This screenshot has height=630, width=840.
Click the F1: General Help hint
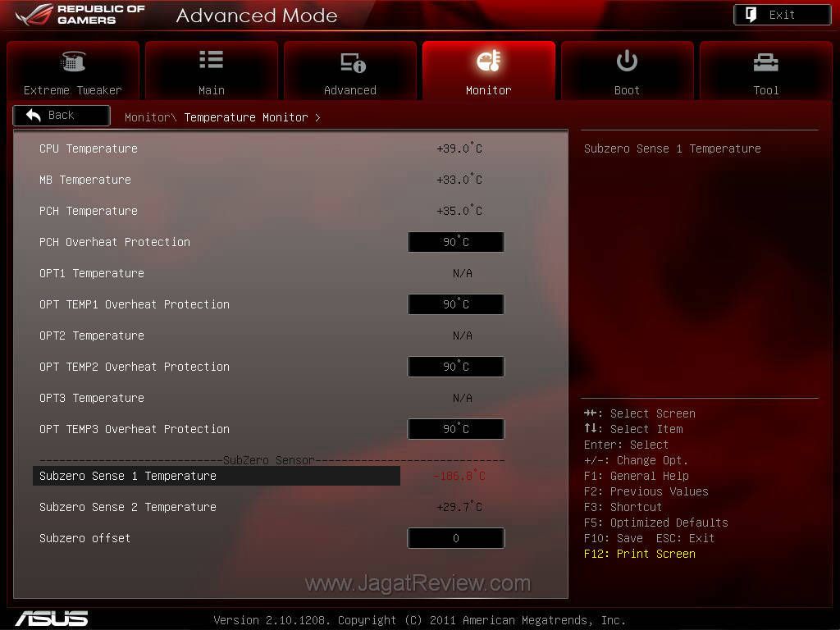[637, 476]
